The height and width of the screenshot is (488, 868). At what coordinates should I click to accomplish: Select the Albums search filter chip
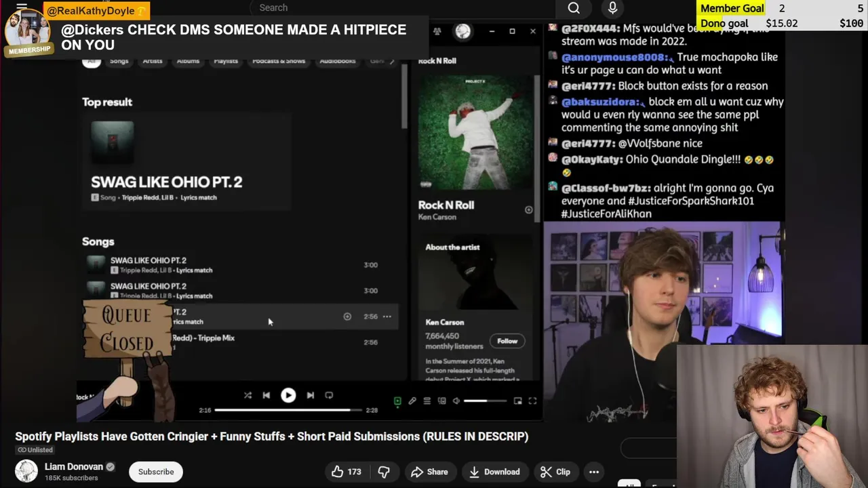[188, 61]
